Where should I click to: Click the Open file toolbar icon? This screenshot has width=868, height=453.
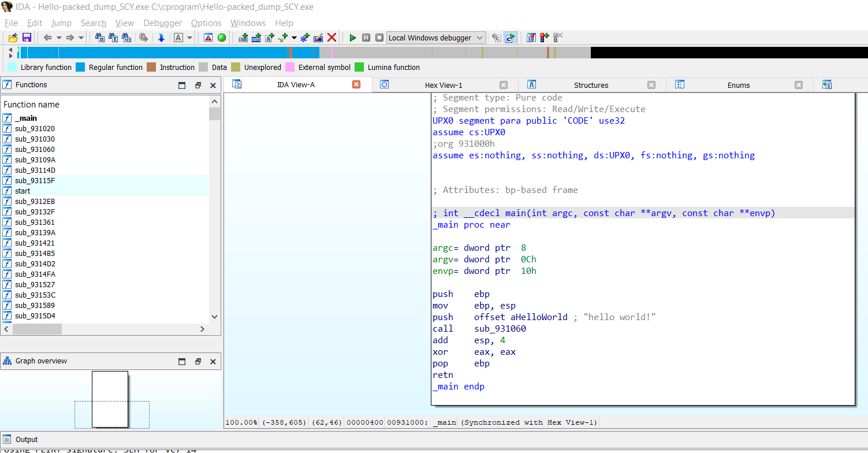coord(13,38)
